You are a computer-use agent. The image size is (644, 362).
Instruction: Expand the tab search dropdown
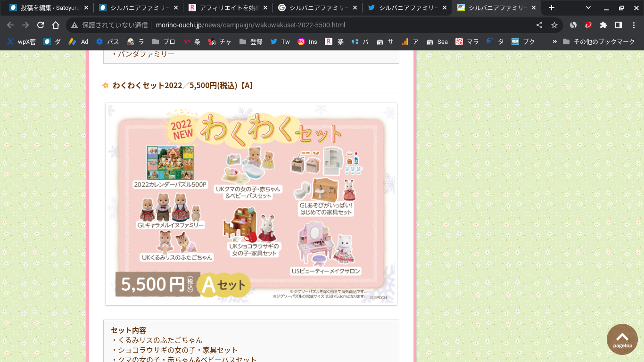(588, 8)
